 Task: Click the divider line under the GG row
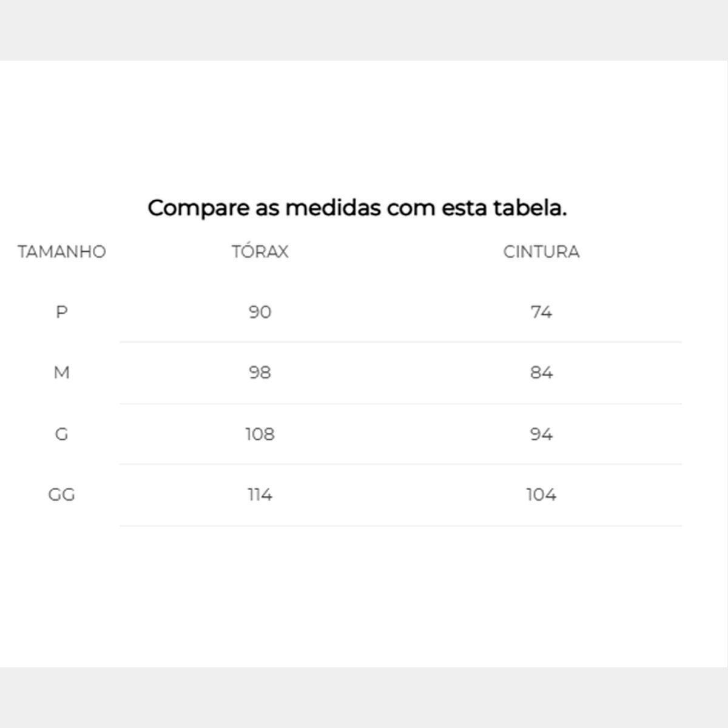point(400,526)
